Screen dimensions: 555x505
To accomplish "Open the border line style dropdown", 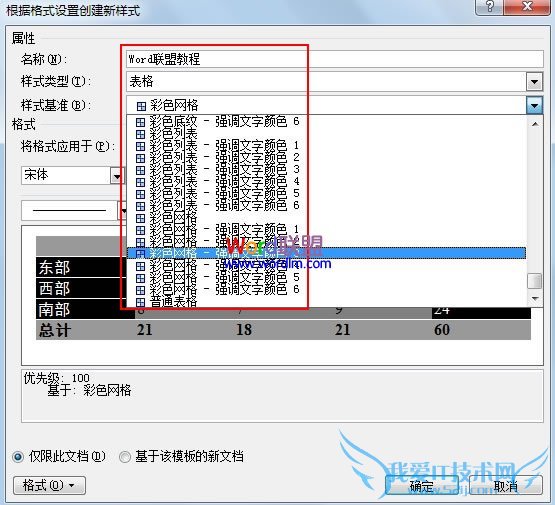I will click(122, 211).
